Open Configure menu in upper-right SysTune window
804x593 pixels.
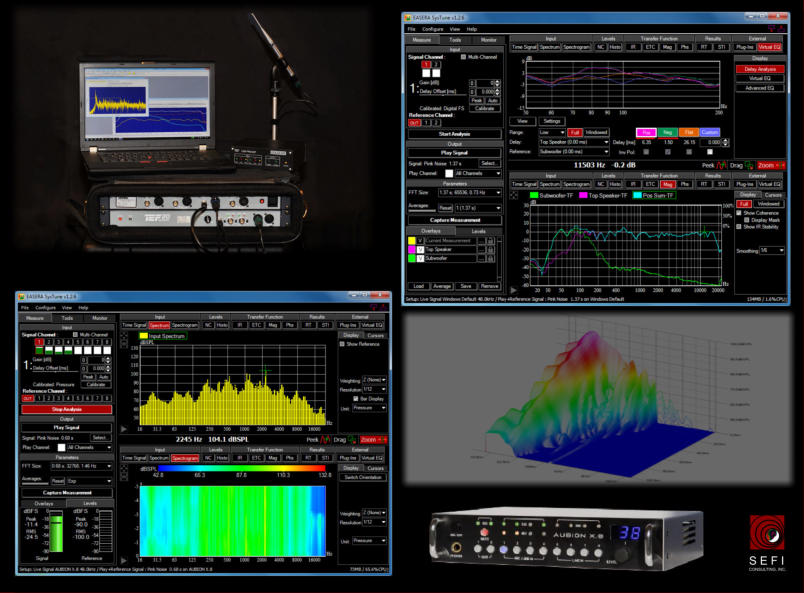point(432,29)
